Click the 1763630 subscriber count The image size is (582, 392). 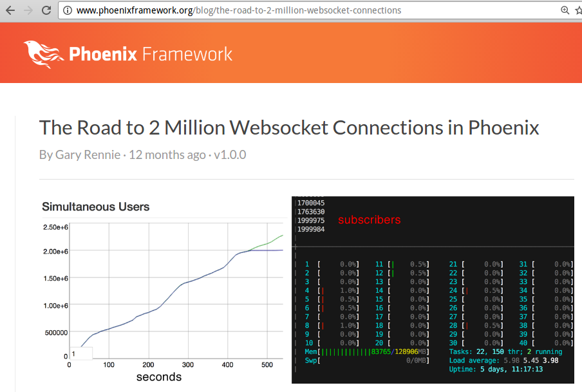pyautogui.click(x=311, y=212)
